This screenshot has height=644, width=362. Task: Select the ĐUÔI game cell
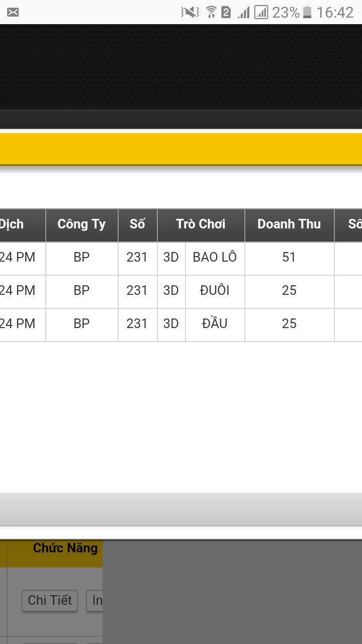pos(215,291)
